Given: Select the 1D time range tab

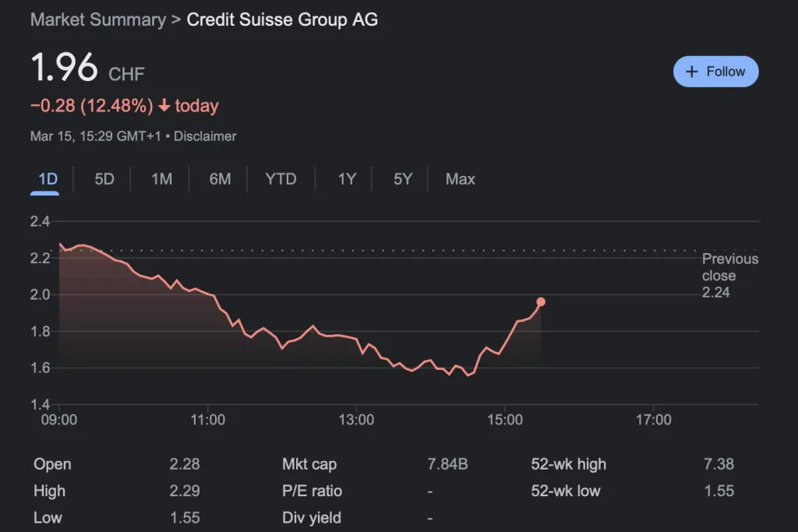Looking at the screenshot, I should [48, 179].
